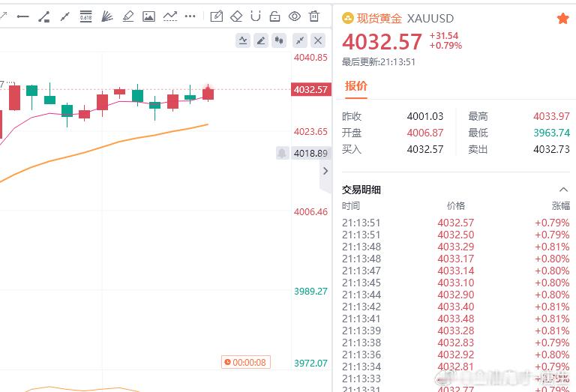
Task: Toggle the favorite star for XAUUSD
Action: click(x=562, y=18)
